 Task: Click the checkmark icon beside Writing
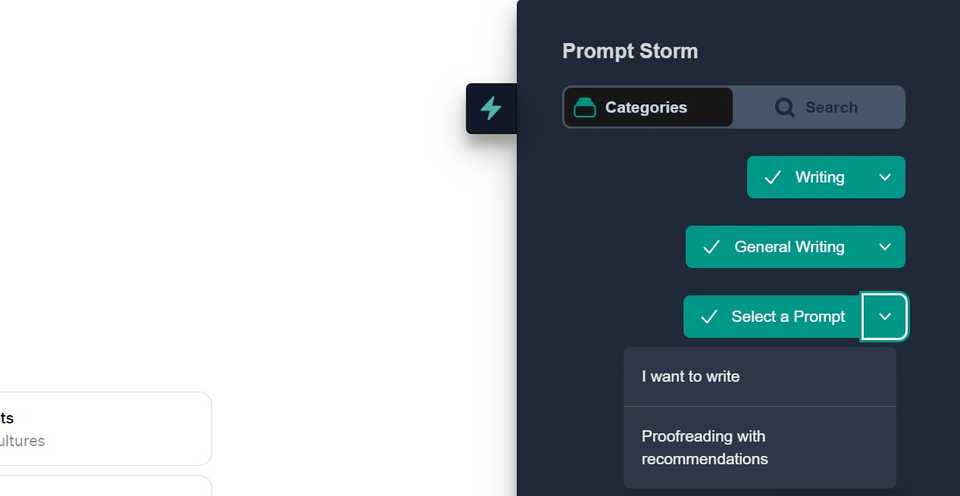[x=772, y=177]
